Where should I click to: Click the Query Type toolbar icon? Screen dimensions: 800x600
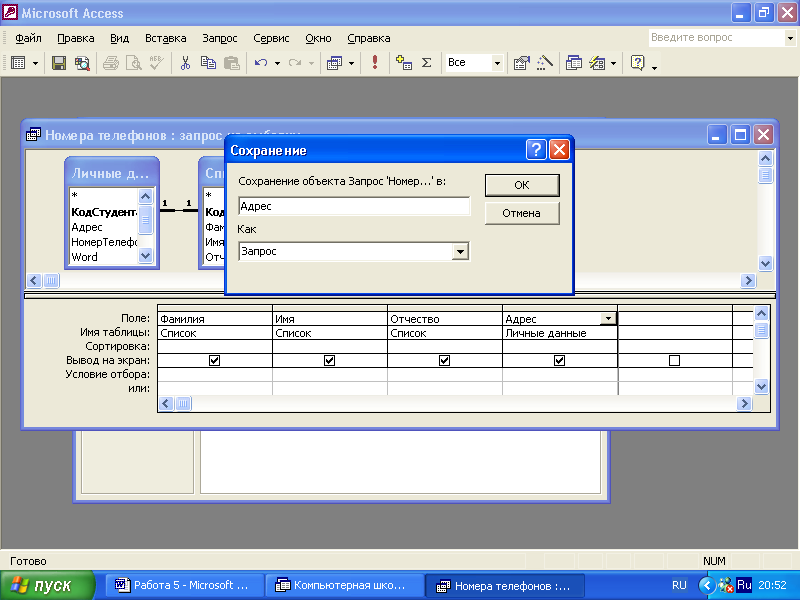point(334,63)
